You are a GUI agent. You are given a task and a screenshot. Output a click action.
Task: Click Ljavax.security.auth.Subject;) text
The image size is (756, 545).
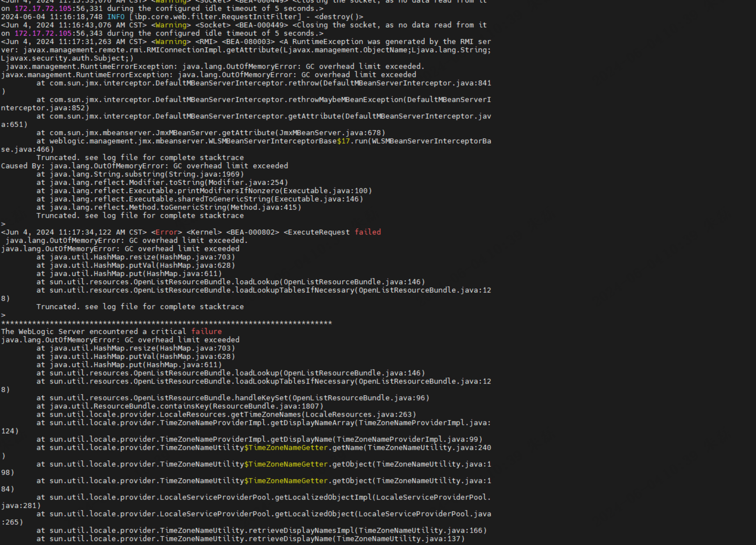click(x=67, y=58)
